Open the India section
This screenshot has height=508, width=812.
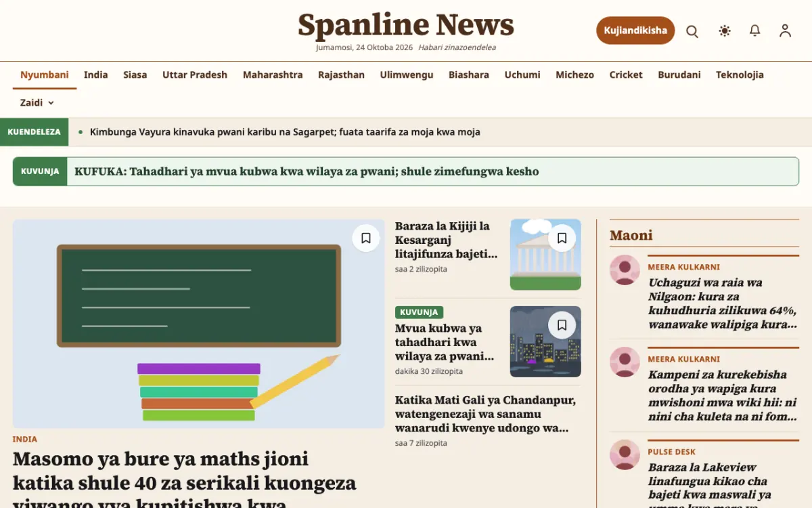tap(96, 75)
